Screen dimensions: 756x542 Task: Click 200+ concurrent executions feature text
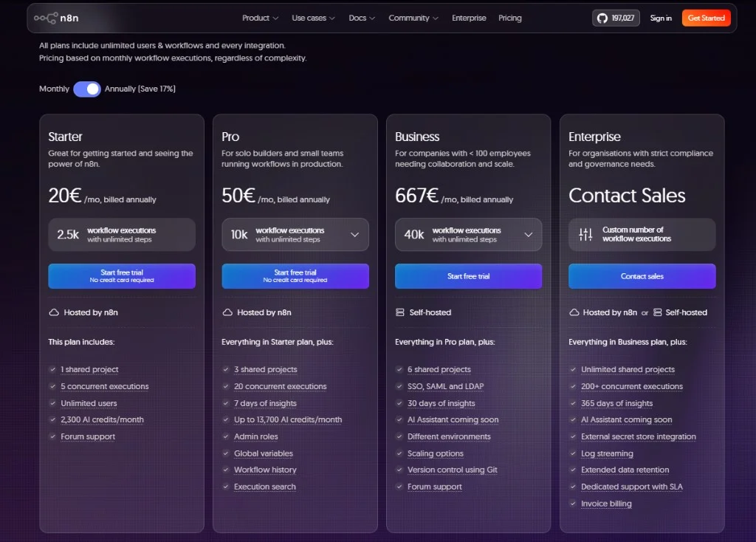pos(632,386)
